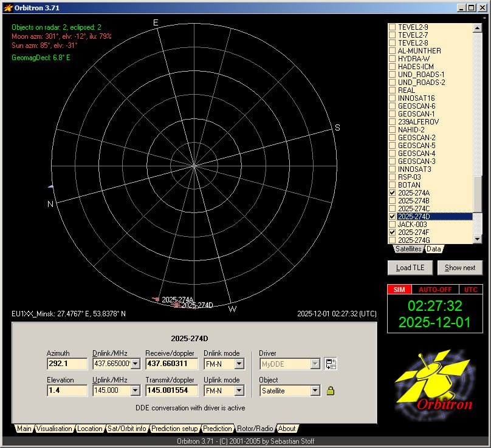Image resolution: width=491 pixels, height=448 pixels.
Task: Click the yellow padlock lock icon
Action: tap(330, 391)
